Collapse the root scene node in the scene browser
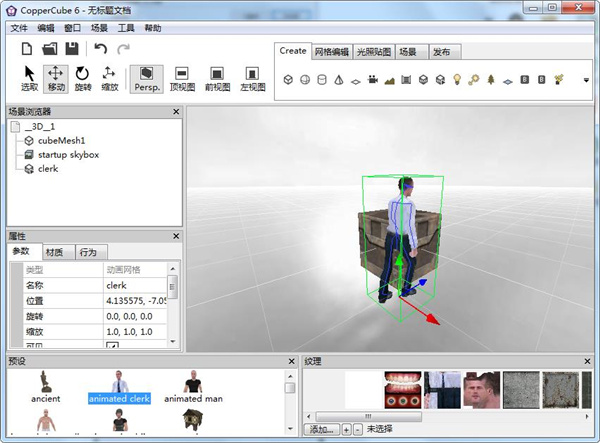This screenshot has height=443, width=600. pyautogui.click(x=17, y=127)
